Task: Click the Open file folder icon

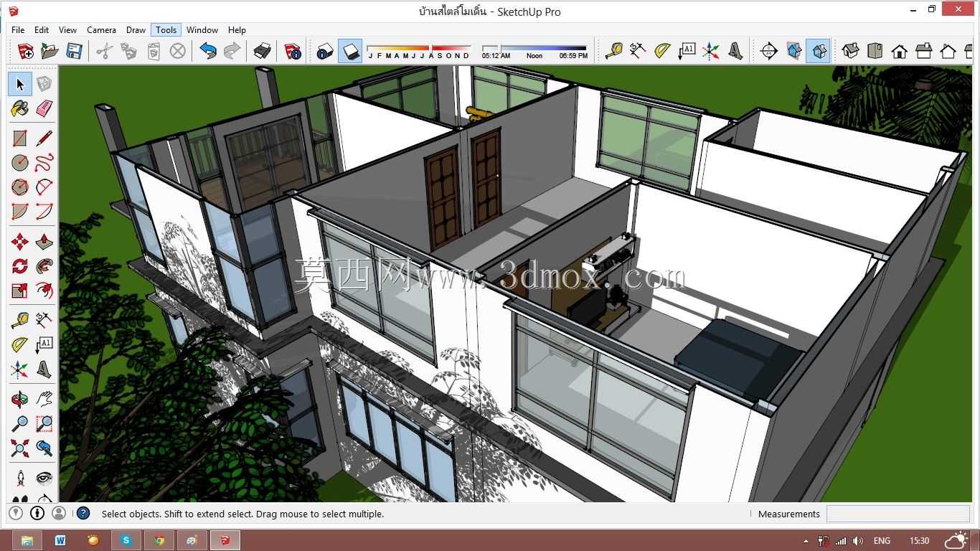Action: point(50,51)
